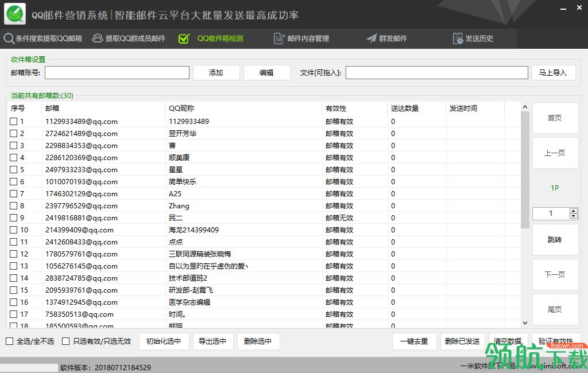The width and height of the screenshot is (588, 373).
Task: Check row 7 1746302129@qq.com checkbox
Action: [14, 194]
